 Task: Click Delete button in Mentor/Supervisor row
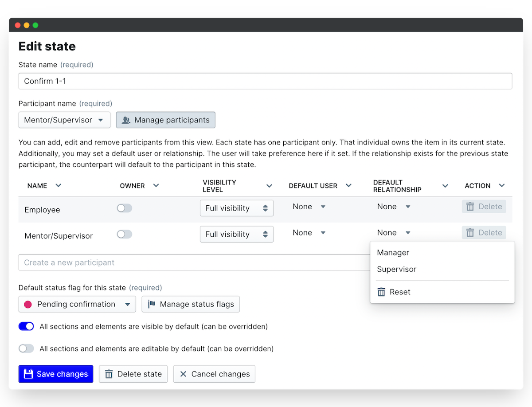[484, 233]
